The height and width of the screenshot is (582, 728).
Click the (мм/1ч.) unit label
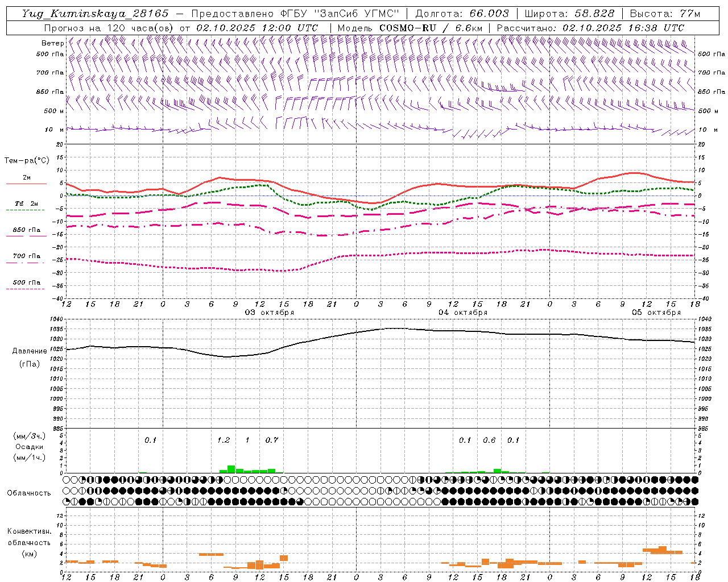tap(29, 458)
